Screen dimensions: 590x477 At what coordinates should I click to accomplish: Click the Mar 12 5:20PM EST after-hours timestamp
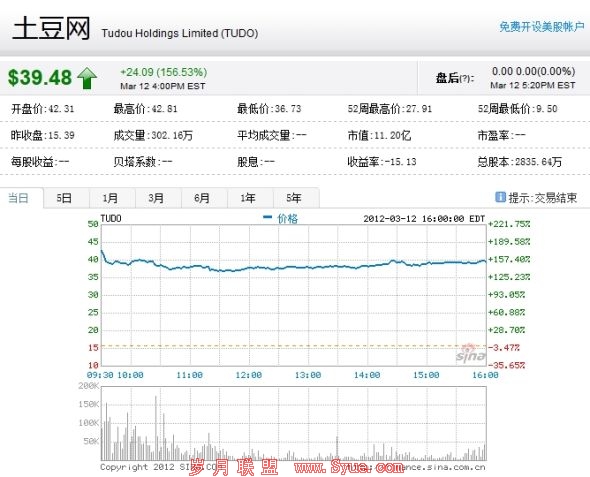tap(532, 85)
